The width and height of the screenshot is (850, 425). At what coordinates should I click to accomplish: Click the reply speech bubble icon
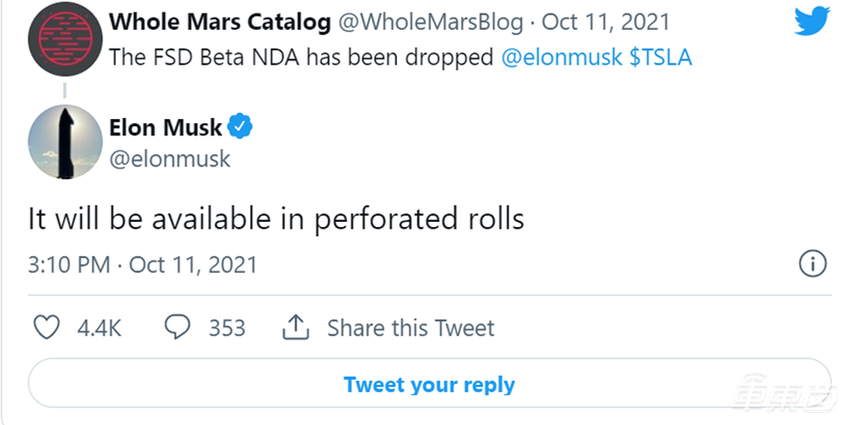pyautogui.click(x=178, y=327)
